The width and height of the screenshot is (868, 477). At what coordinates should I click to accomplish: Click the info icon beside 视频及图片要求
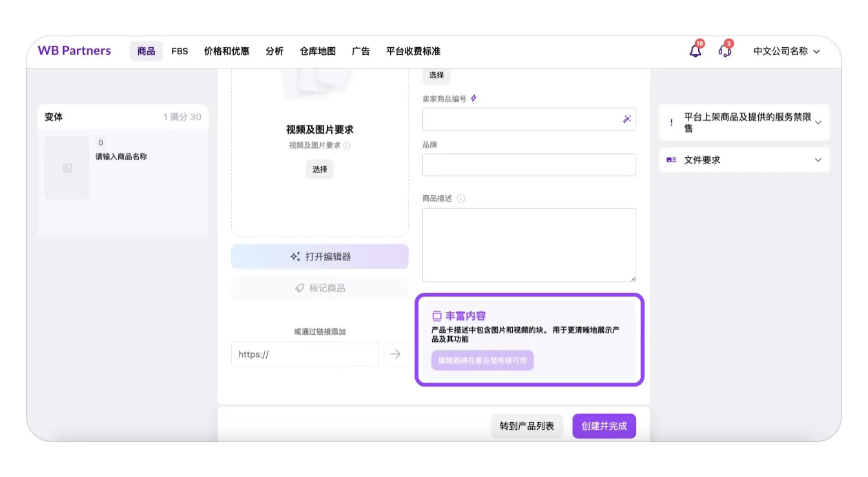[347, 146]
